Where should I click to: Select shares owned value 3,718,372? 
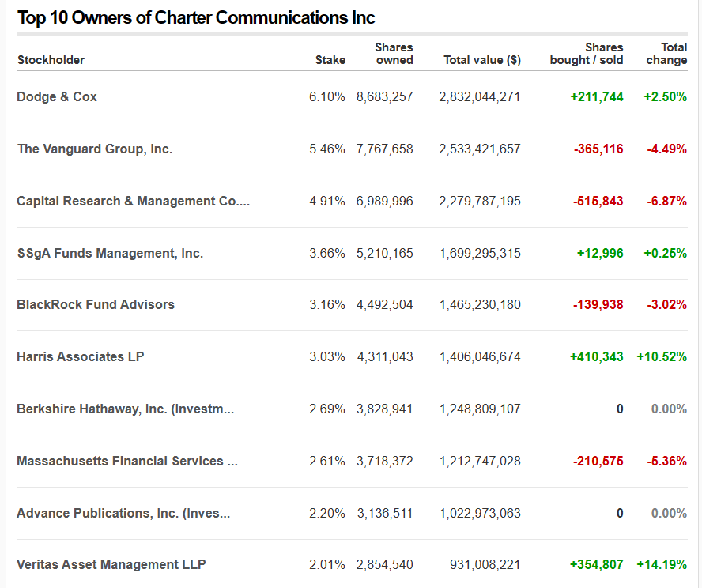(384, 461)
